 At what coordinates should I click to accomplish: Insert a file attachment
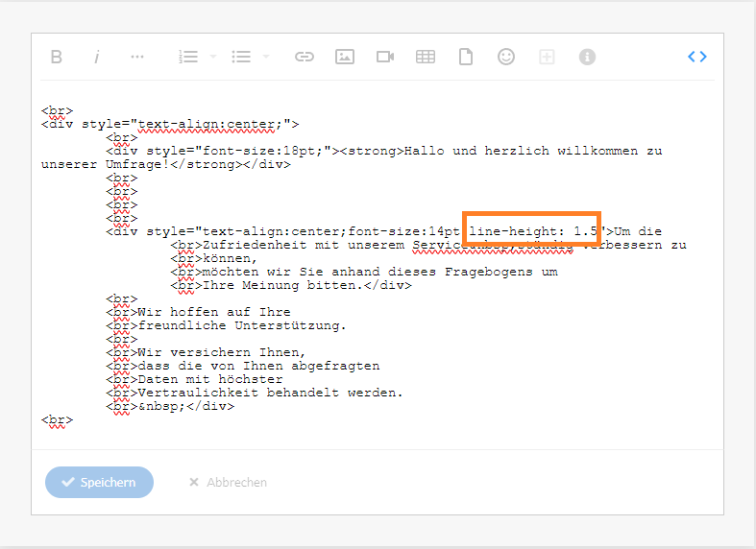[466, 57]
